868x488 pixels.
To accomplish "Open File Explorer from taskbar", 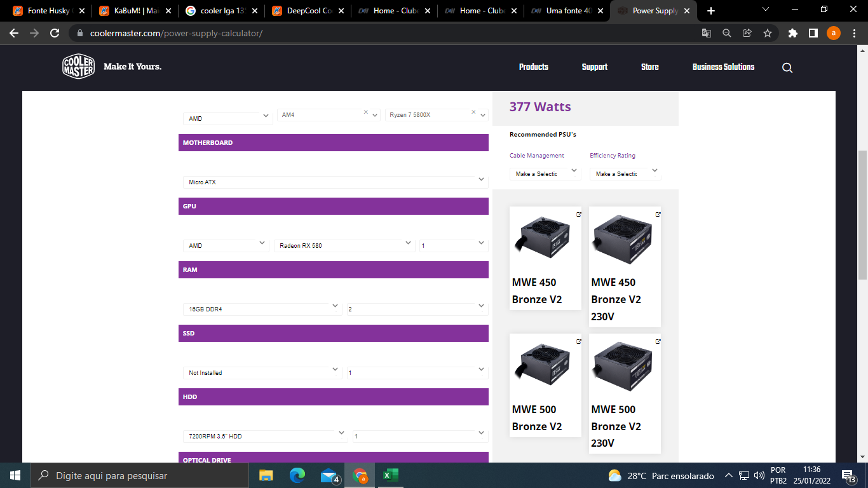I will coord(266,475).
